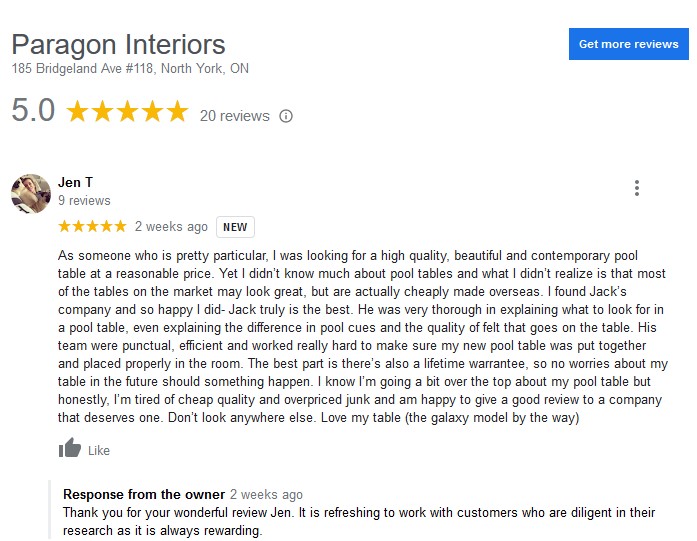Open the 20 reviews link
Viewport: 697px width, 541px height.
tap(234, 116)
